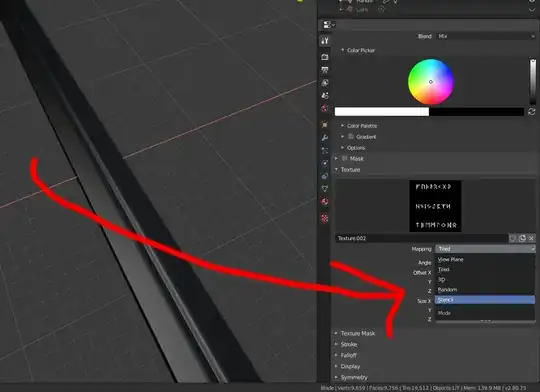This screenshot has width=540, height=392.
Task: Open the Material properties tab
Action: click(324, 202)
